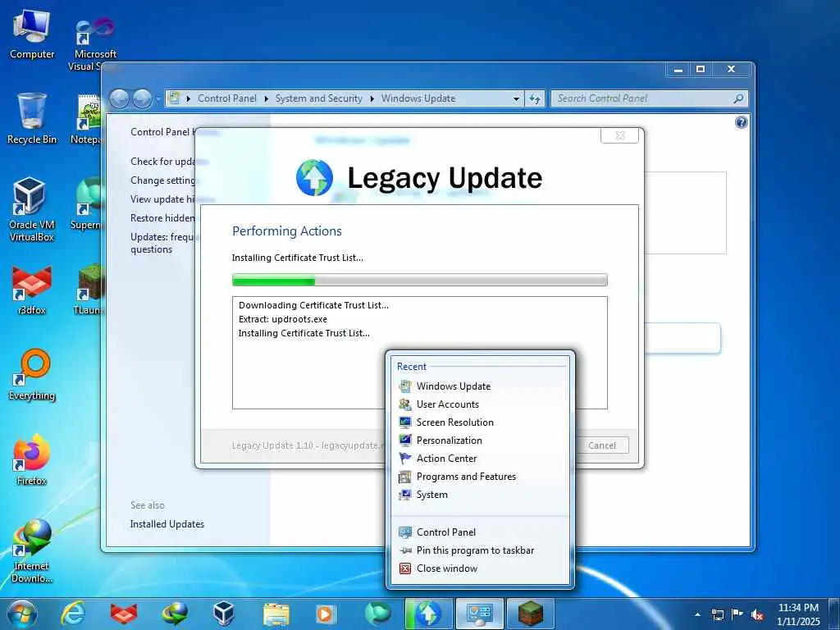
Task: Click the Windows Start orb
Action: click(22, 614)
